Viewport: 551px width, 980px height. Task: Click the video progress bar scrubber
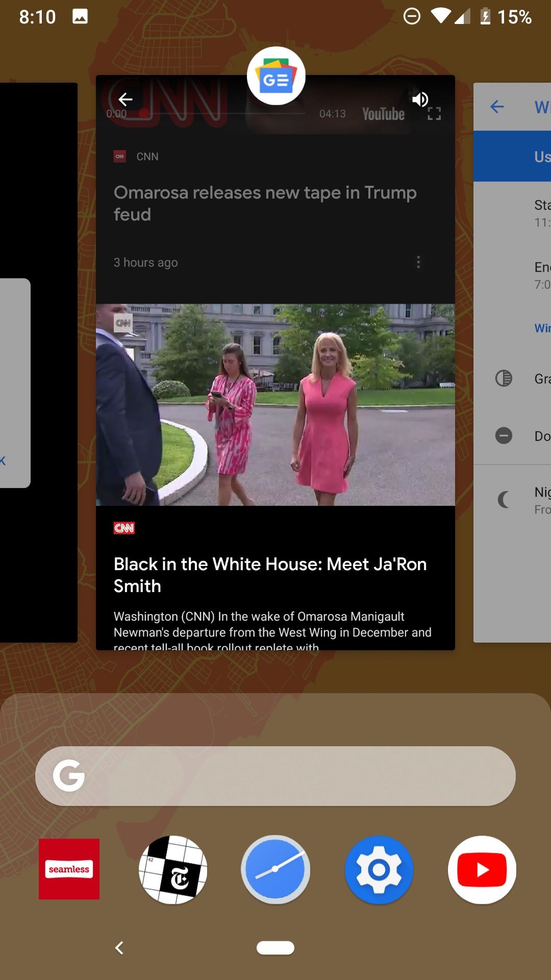144,113
